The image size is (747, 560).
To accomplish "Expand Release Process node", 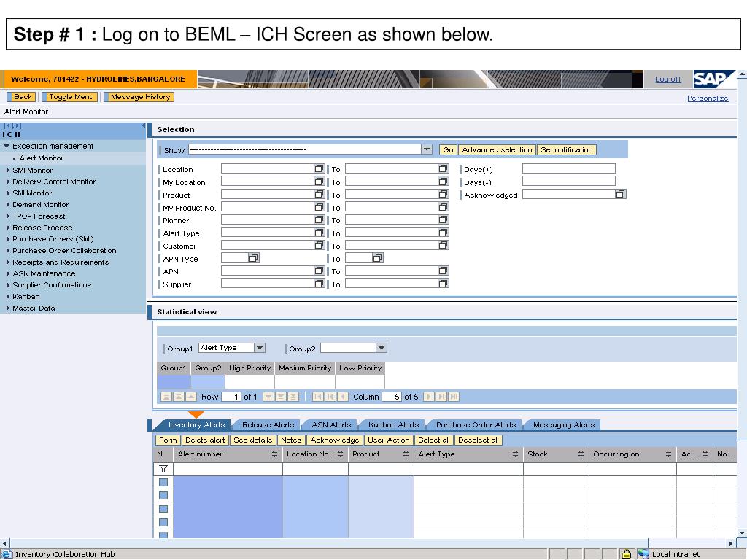I will [x=7, y=227].
